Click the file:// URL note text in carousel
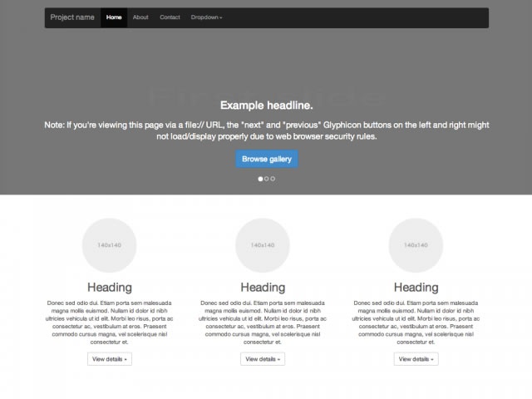 point(266,131)
